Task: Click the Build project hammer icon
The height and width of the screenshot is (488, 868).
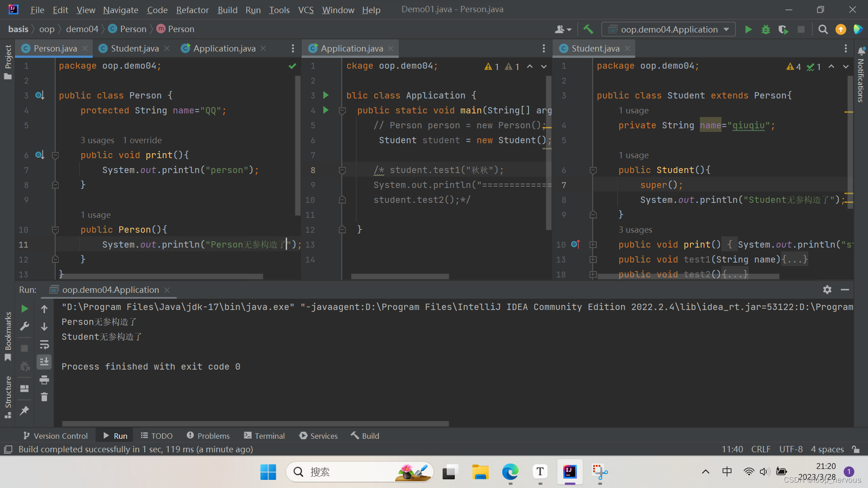Action: pos(588,29)
